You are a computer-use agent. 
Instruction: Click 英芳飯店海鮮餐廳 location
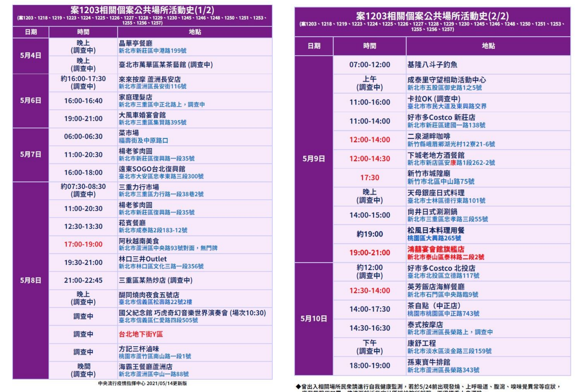tap(436, 287)
